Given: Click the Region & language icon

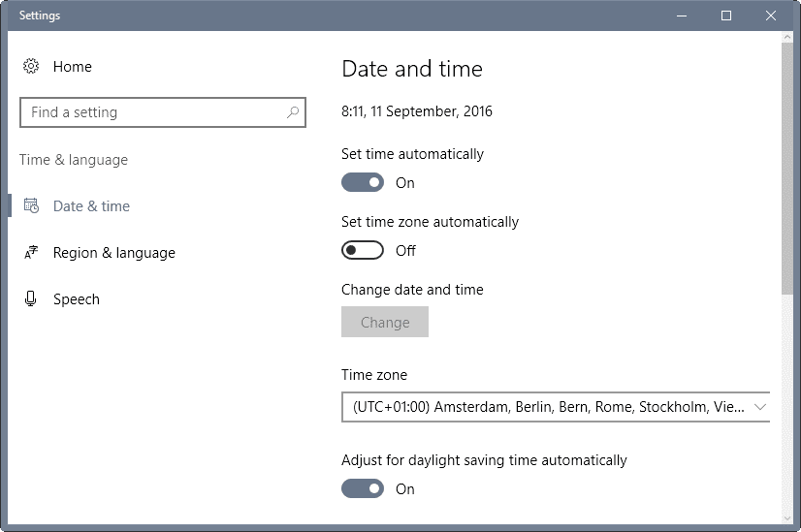Looking at the screenshot, I should pos(31,252).
